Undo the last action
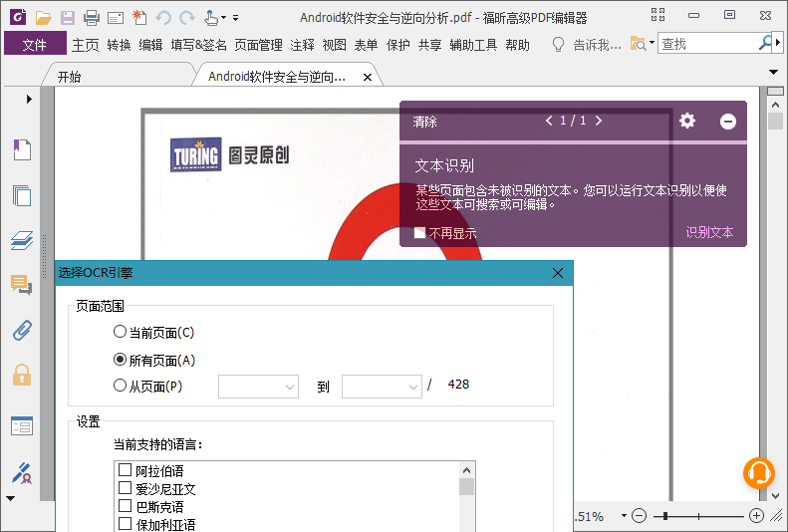 163,18
